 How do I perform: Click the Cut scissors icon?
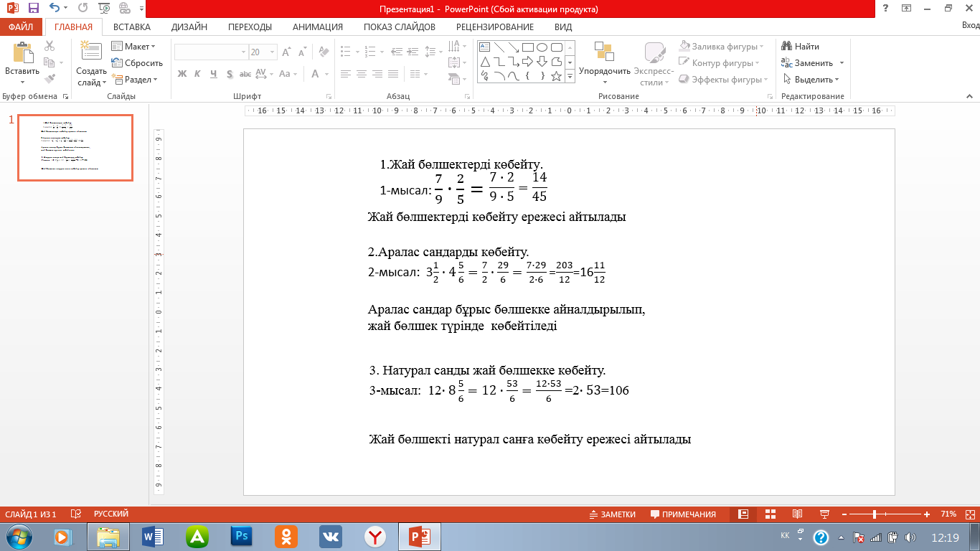[x=50, y=46]
